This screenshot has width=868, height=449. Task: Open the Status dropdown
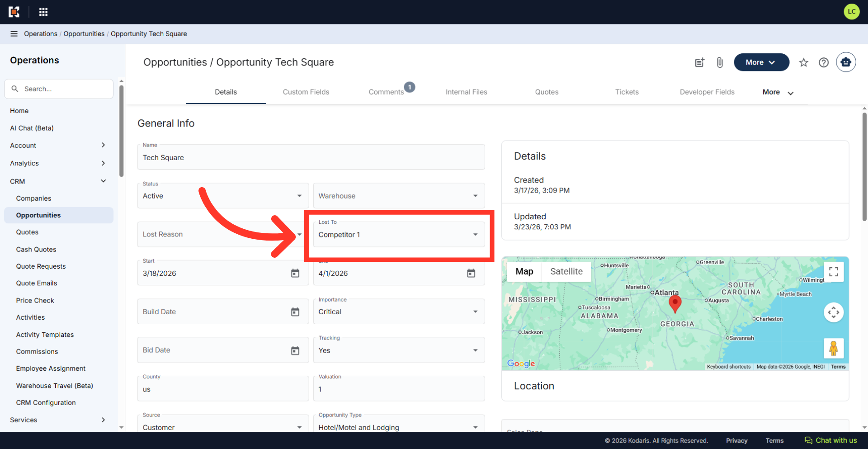(x=223, y=196)
